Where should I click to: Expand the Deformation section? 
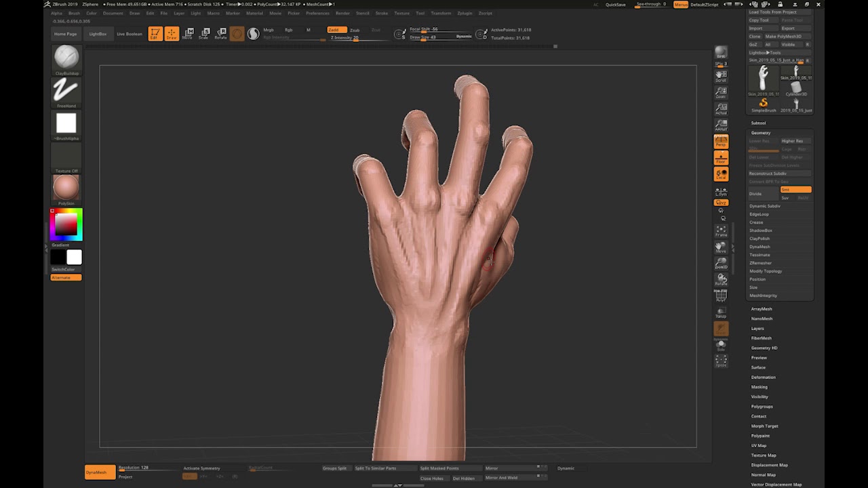point(763,378)
